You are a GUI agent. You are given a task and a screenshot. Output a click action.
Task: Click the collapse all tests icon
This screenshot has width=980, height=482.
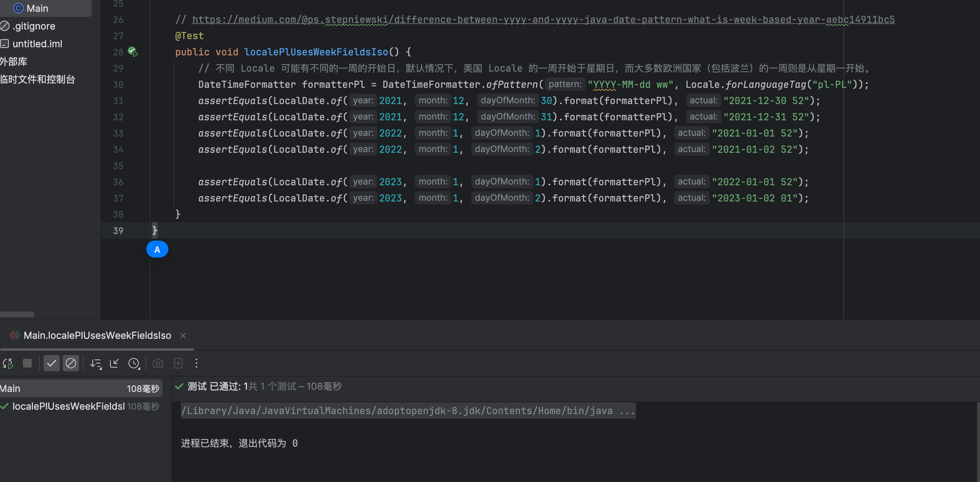point(114,364)
